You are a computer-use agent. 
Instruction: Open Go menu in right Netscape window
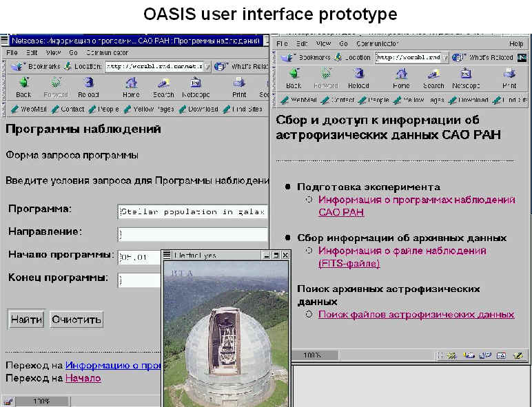coord(343,44)
